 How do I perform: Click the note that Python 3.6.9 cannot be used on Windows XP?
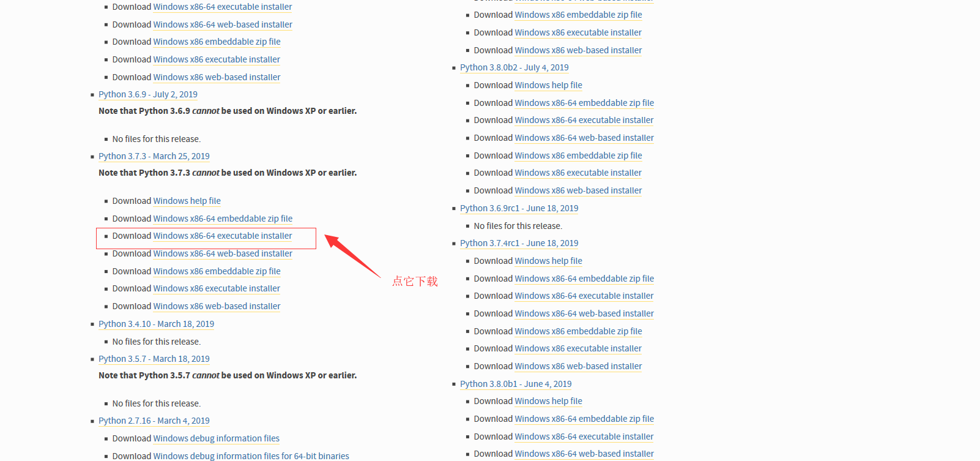point(228,111)
